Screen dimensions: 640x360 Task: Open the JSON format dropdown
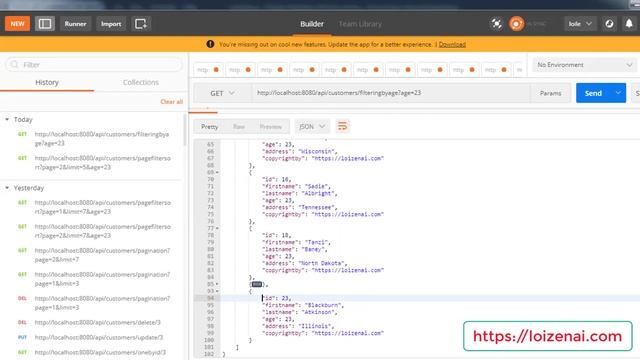pos(312,127)
